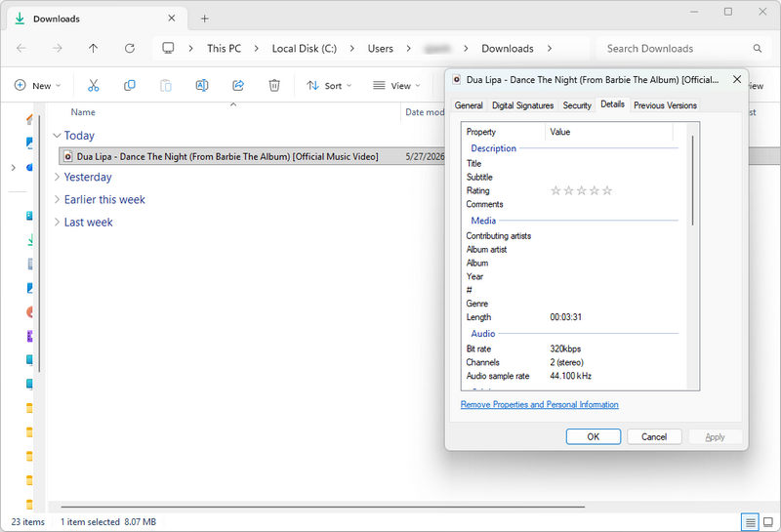This screenshot has width=781, height=532.
Task: Click the Bit rate value 320kbps
Action: 565,348
